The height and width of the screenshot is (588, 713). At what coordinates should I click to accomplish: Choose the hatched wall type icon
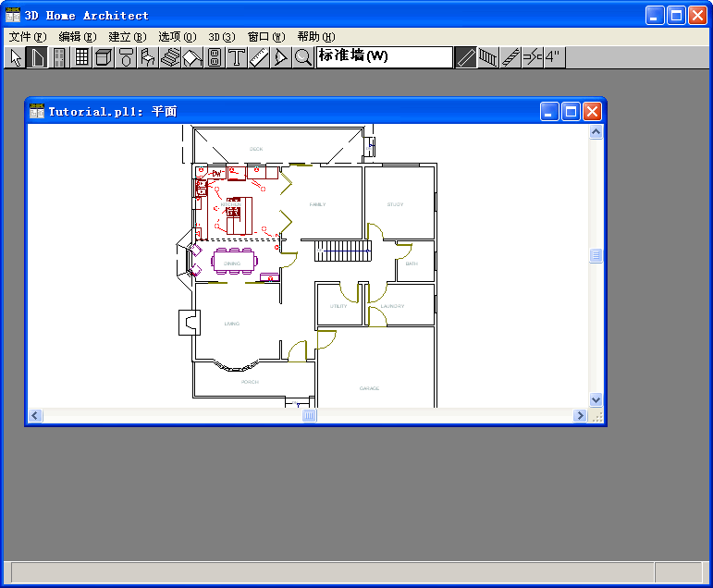click(510, 57)
